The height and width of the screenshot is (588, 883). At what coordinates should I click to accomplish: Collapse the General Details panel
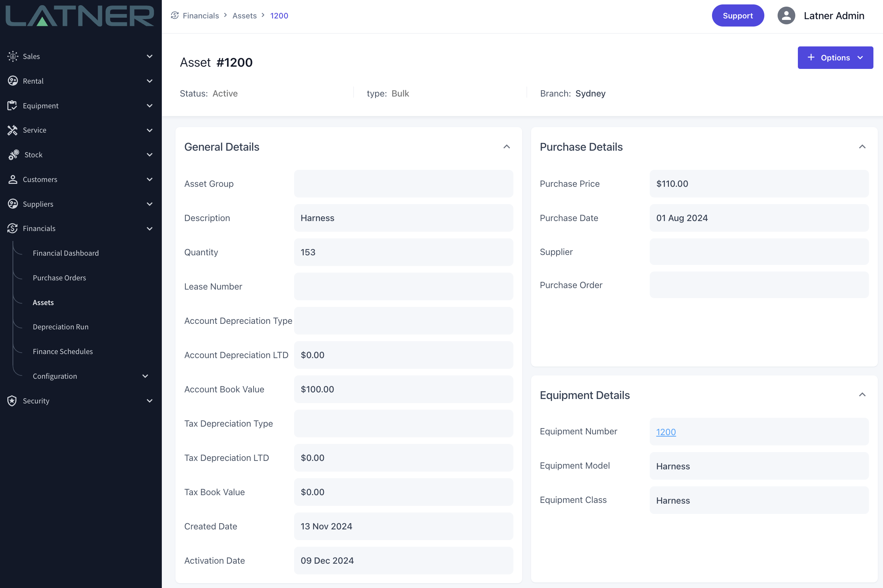click(x=506, y=147)
